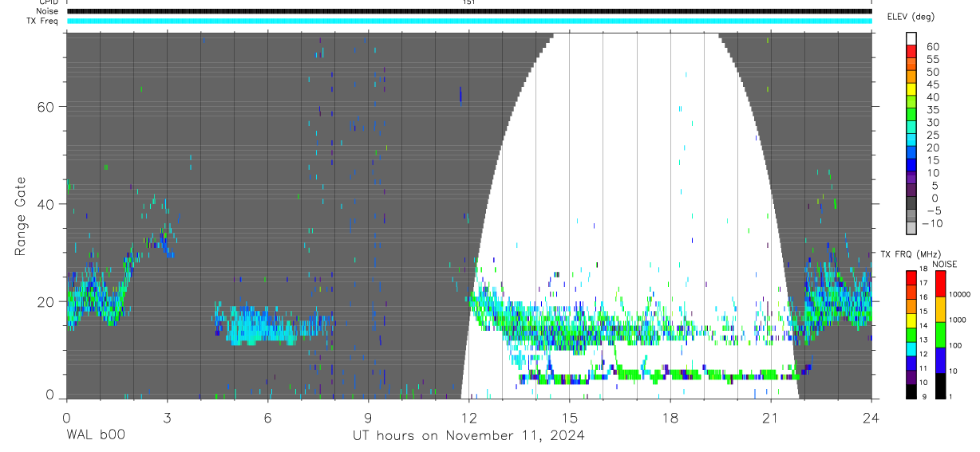Click UT hours axis tick label '15'
This screenshot has height=452, width=980.
pyautogui.click(x=570, y=417)
